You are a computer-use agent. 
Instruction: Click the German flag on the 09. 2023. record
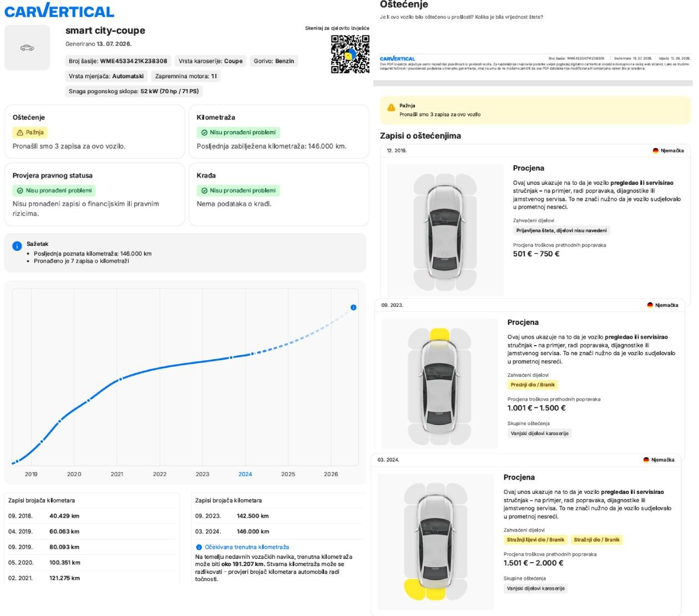click(650, 305)
